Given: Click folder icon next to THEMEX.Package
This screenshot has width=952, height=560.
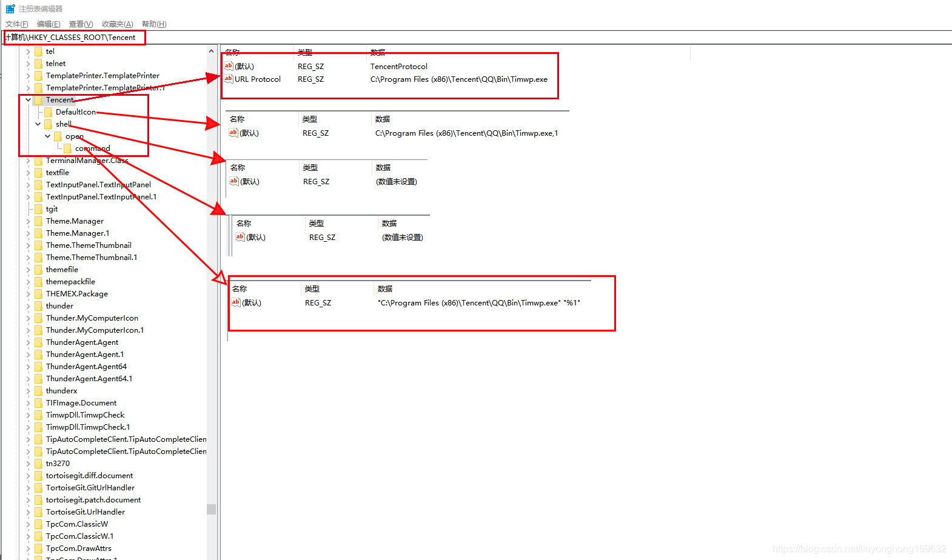Looking at the screenshot, I should pos(39,294).
